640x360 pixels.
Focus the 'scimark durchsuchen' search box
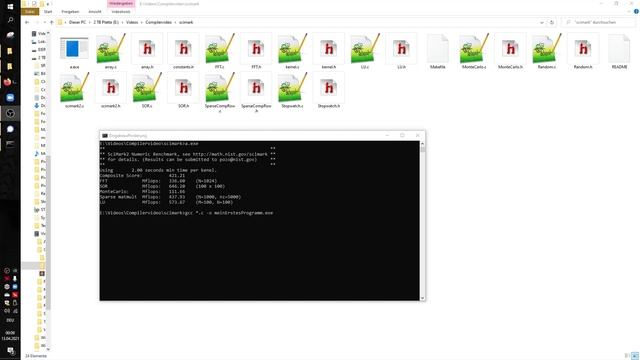[598, 22]
